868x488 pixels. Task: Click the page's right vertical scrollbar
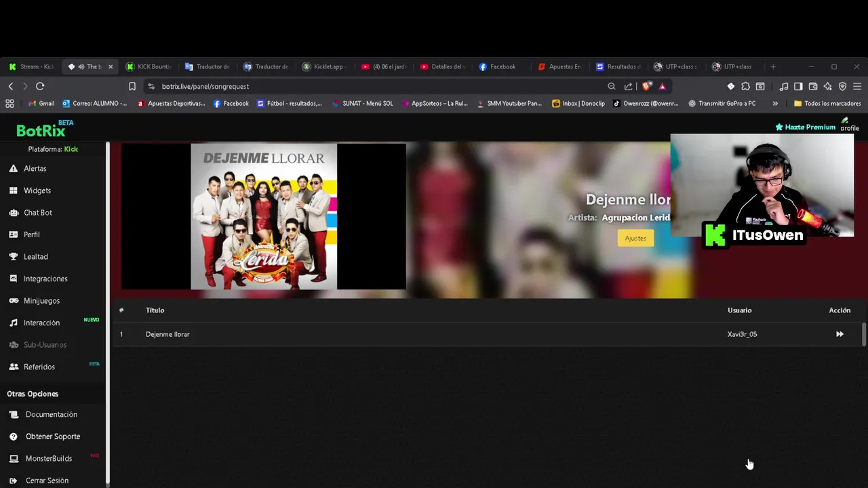pyautogui.click(x=863, y=335)
